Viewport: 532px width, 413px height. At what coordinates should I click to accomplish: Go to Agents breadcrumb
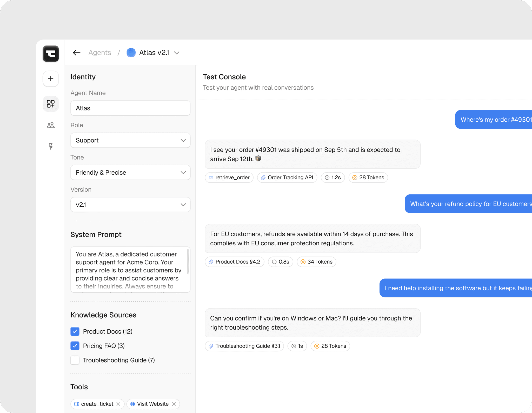[100, 53]
